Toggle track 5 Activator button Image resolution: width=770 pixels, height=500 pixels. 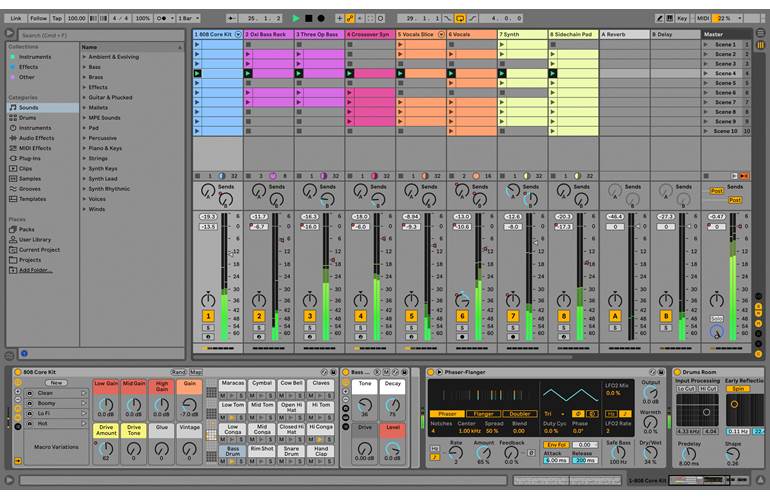pos(411,316)
